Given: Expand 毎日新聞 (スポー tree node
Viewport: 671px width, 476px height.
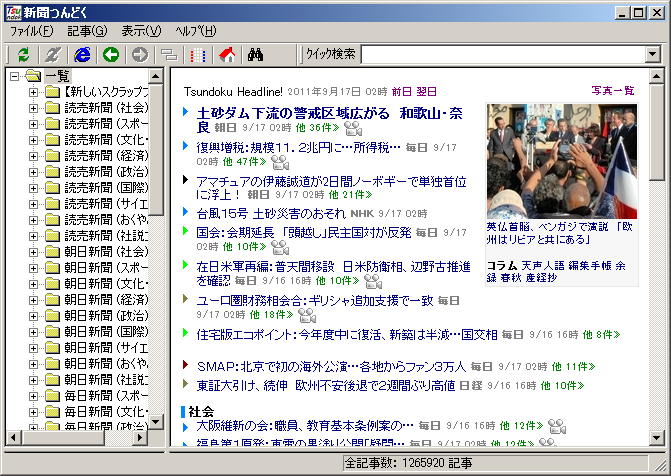Looking at the screenshot, I should pos(33,396).
